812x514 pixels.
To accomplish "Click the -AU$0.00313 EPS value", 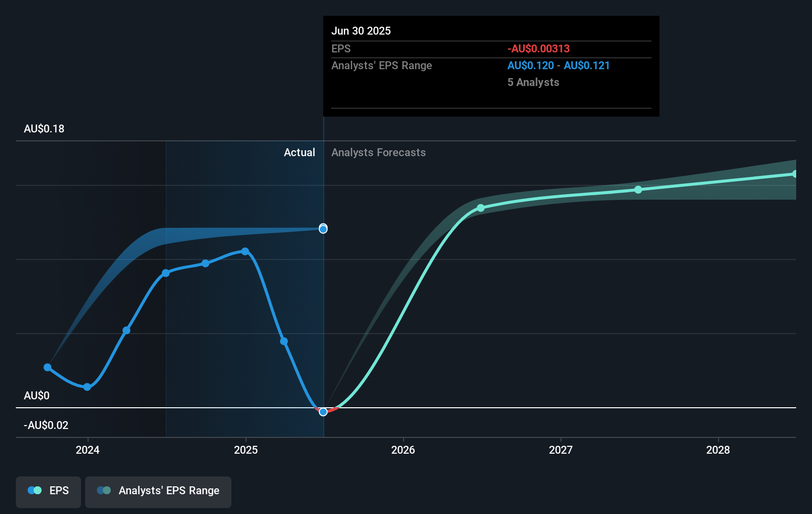I will [x=538, y=48].
